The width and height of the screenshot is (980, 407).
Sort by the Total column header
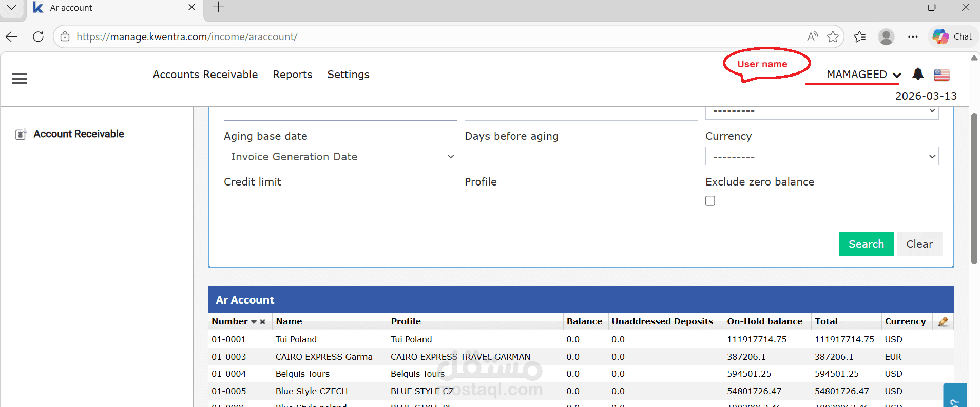pos(826,321)
